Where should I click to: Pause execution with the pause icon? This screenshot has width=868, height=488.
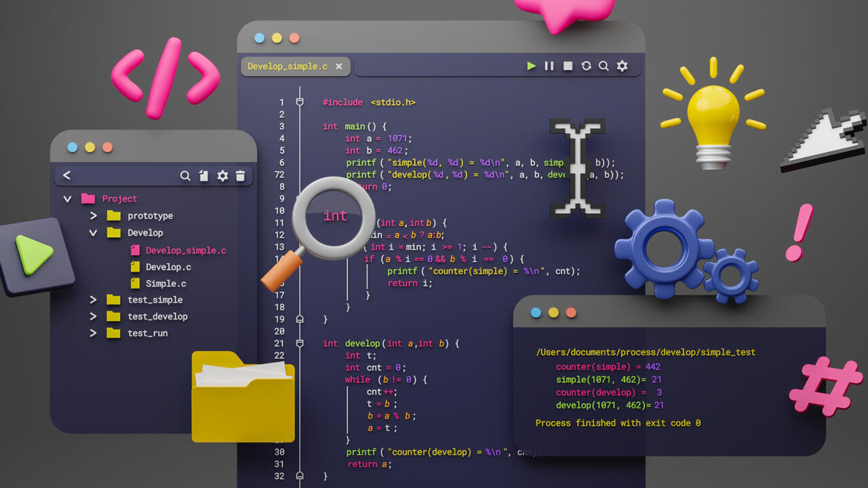[x=549, y=66]
